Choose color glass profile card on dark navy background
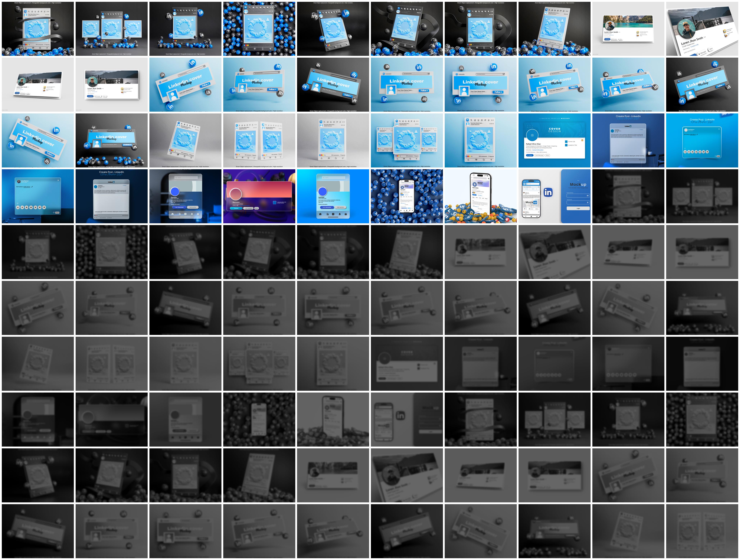740x560 pixels. (x=185, y=196)
